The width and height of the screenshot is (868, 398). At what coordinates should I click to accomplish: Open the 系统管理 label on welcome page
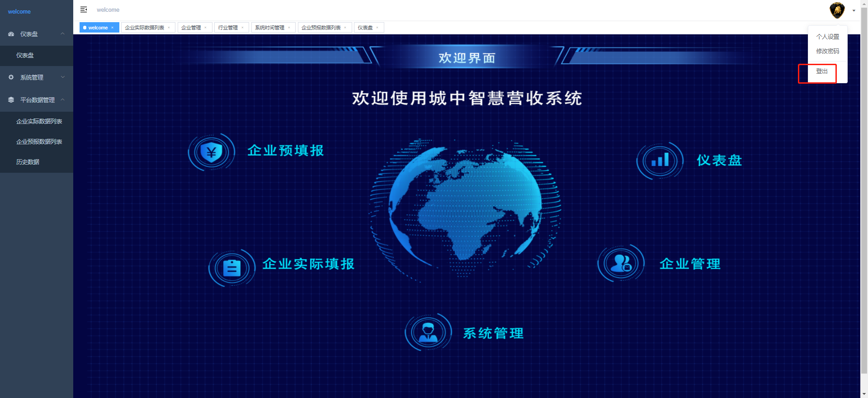pos(493,334)
